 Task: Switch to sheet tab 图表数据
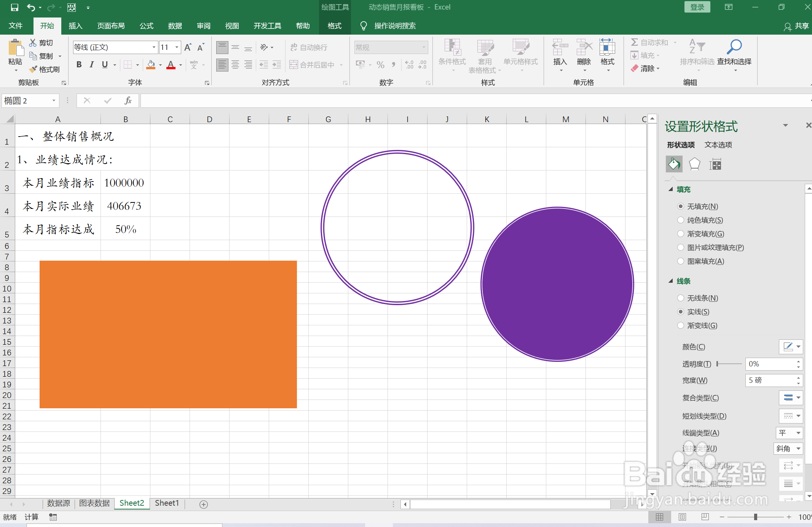pos(94,503)
